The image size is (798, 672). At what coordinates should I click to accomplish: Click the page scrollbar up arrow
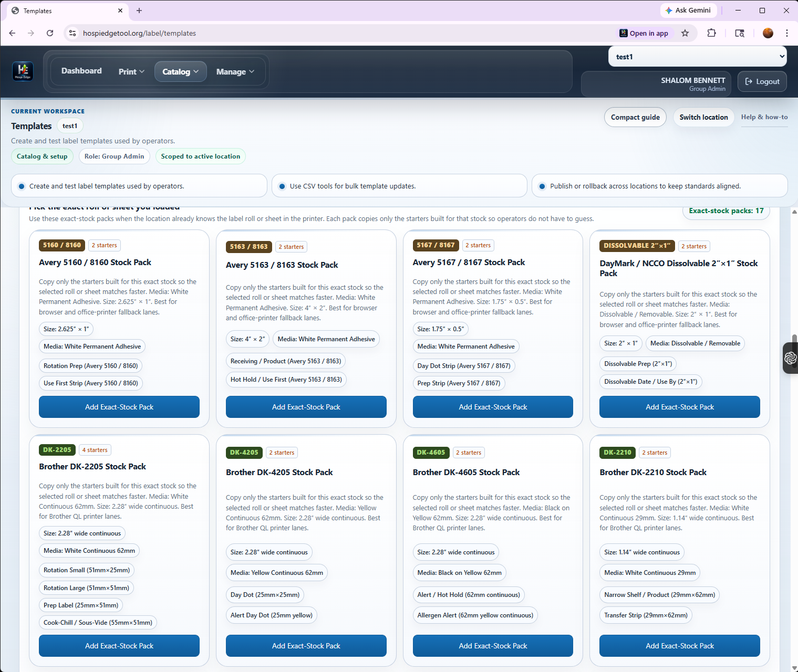click(x=794, y=212)
